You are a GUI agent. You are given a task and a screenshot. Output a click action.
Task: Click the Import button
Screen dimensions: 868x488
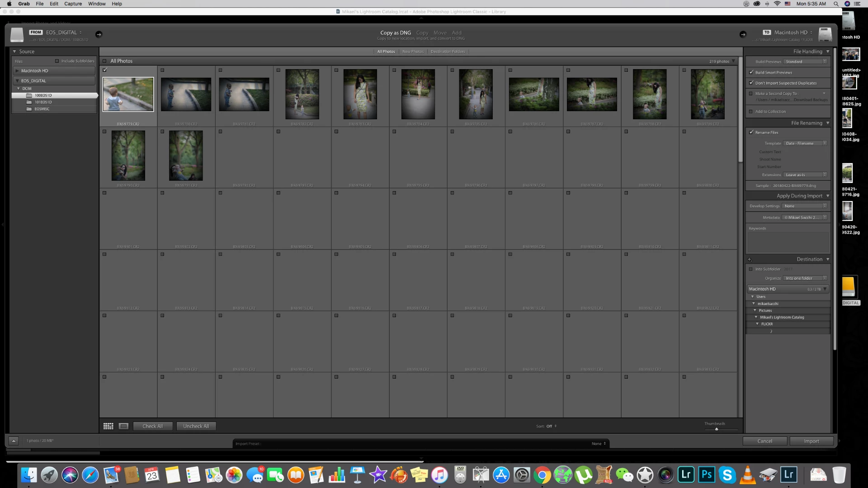click(811, 441)
